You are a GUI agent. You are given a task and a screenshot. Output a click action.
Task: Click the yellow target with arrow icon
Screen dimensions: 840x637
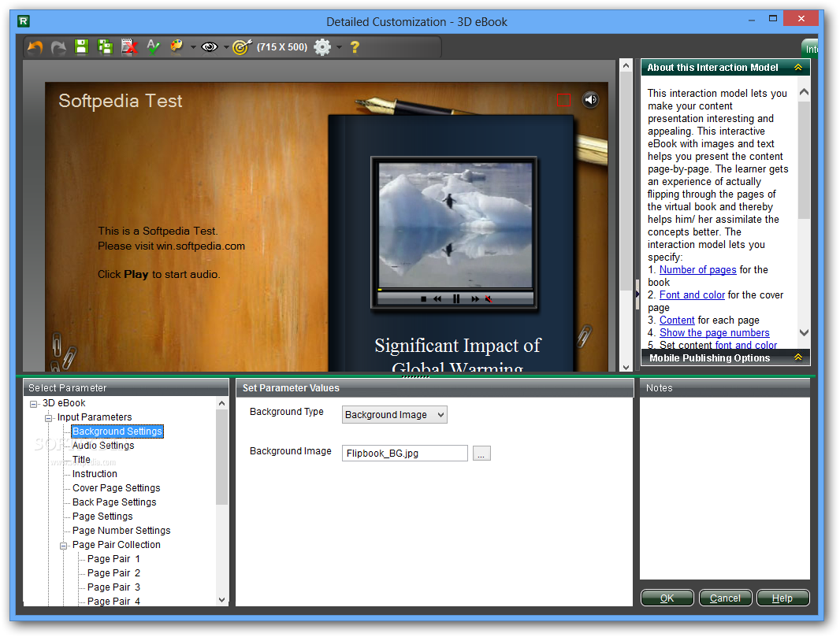coord(242,47)
